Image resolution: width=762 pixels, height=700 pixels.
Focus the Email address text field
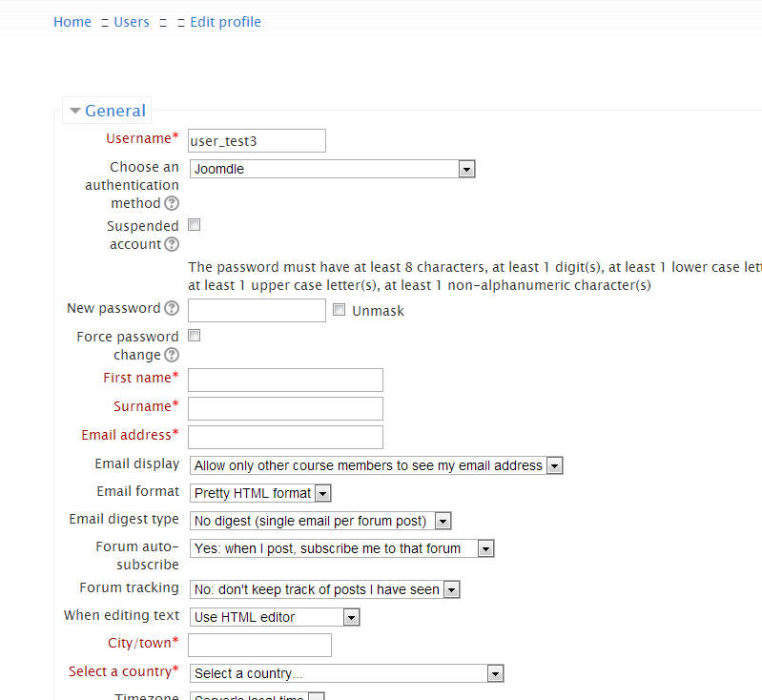[x=285, y=437]
